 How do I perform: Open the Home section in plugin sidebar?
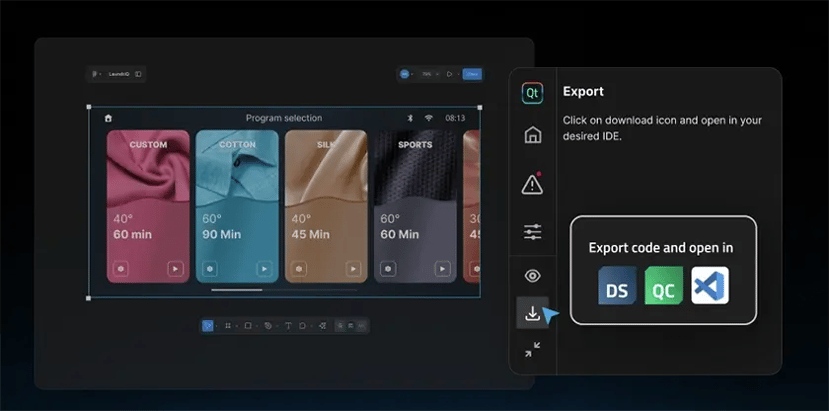point(532,134)
